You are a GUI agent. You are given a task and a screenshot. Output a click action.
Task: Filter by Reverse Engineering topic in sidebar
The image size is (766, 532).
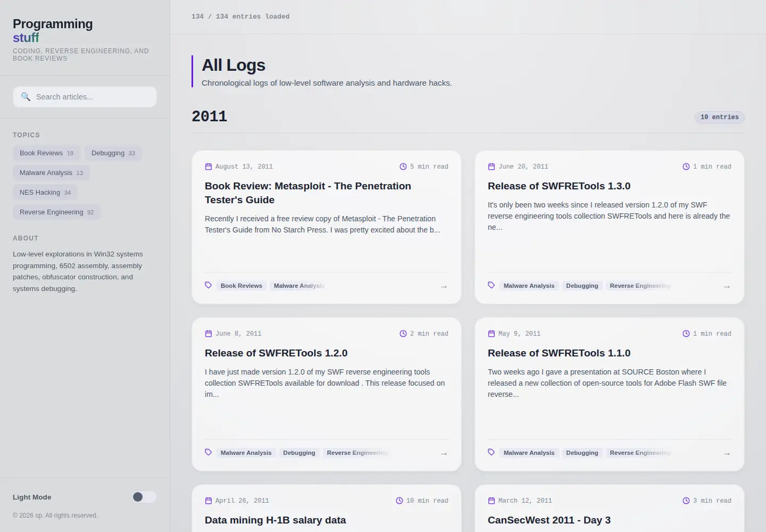tap(56, 212)
